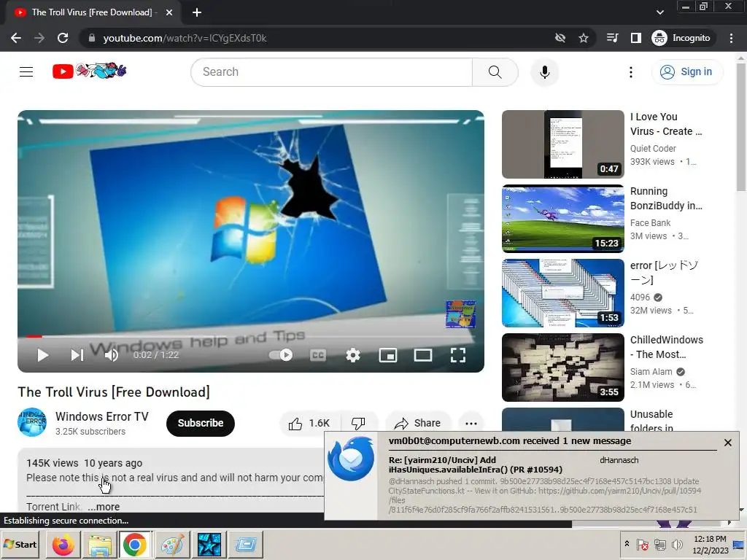Open Chrome tab search dropdown arrow
Screen dimensions: 747x560
tap(660, 12)
